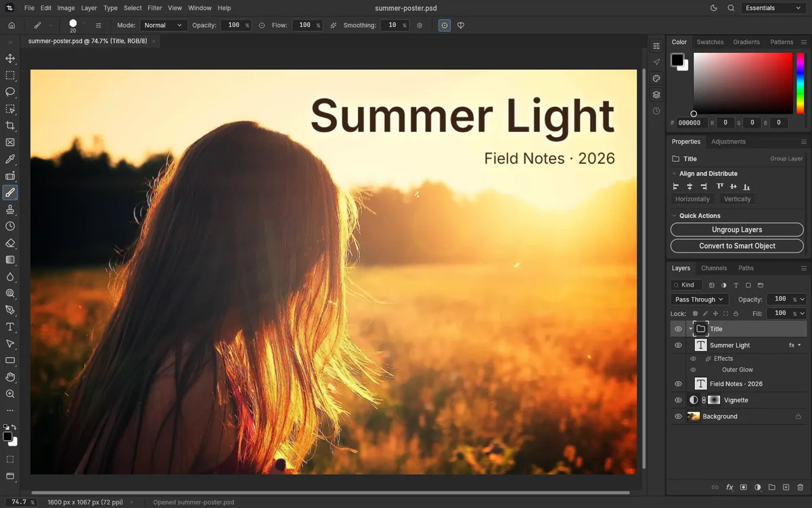Select the Zoom tool

pos(10,394)
